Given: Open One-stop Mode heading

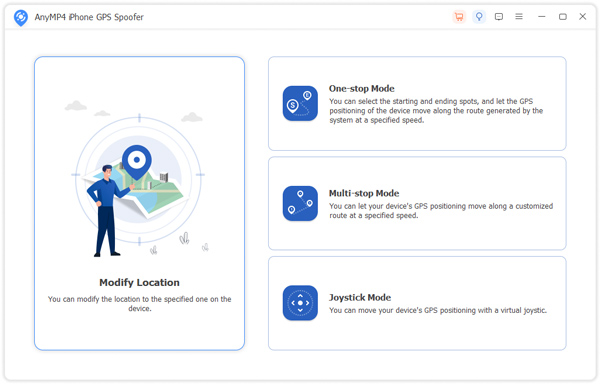Looking at the screenshot, I should tap(362, 89).
